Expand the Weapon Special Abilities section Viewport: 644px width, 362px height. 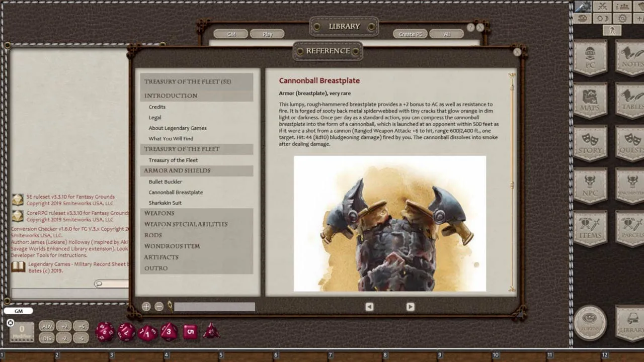point(197,224)
